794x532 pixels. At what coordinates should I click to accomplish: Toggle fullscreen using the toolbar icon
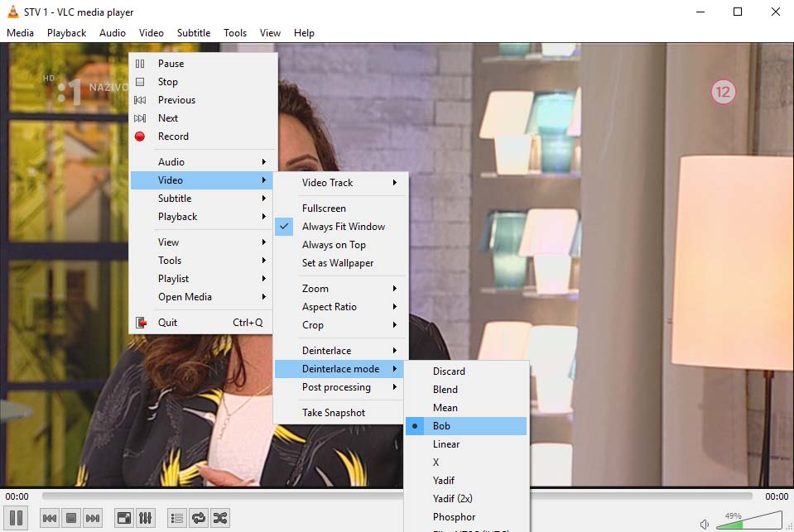pos(124,518)
